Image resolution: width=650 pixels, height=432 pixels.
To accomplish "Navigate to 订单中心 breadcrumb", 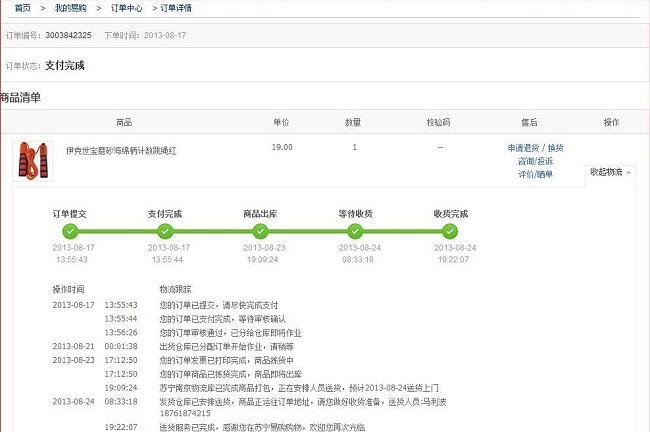I will (126, 8).
